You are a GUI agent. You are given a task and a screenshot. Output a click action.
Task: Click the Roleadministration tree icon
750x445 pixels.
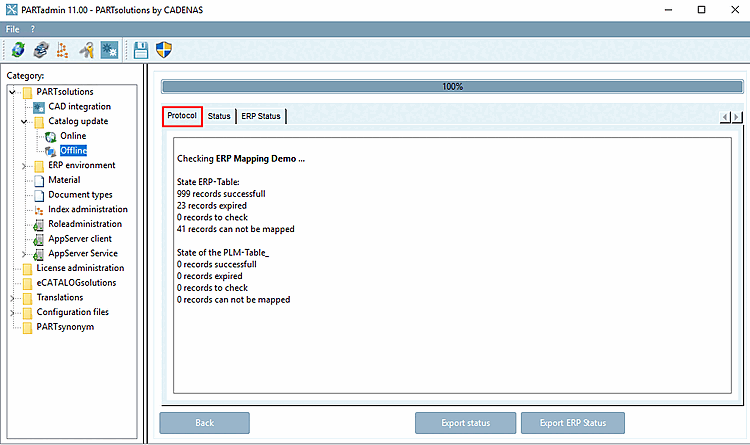[39, 225]
